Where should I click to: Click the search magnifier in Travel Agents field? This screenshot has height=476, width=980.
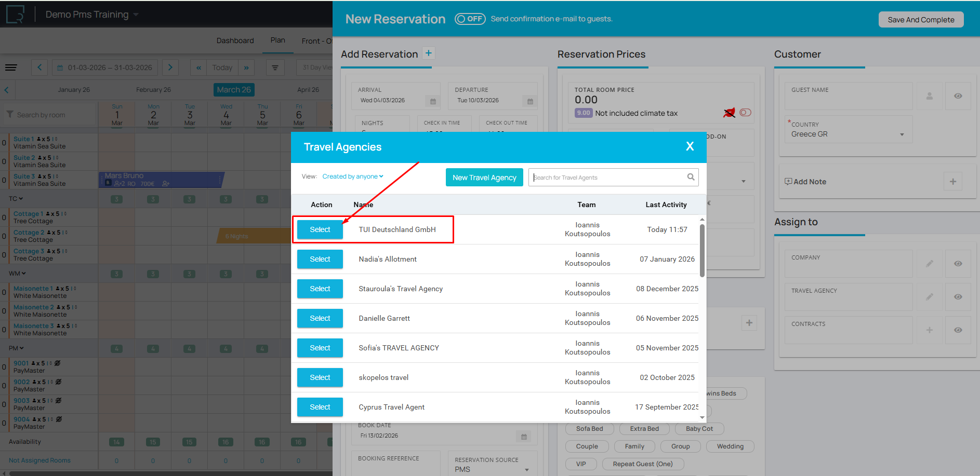click(x=691, y=177)
